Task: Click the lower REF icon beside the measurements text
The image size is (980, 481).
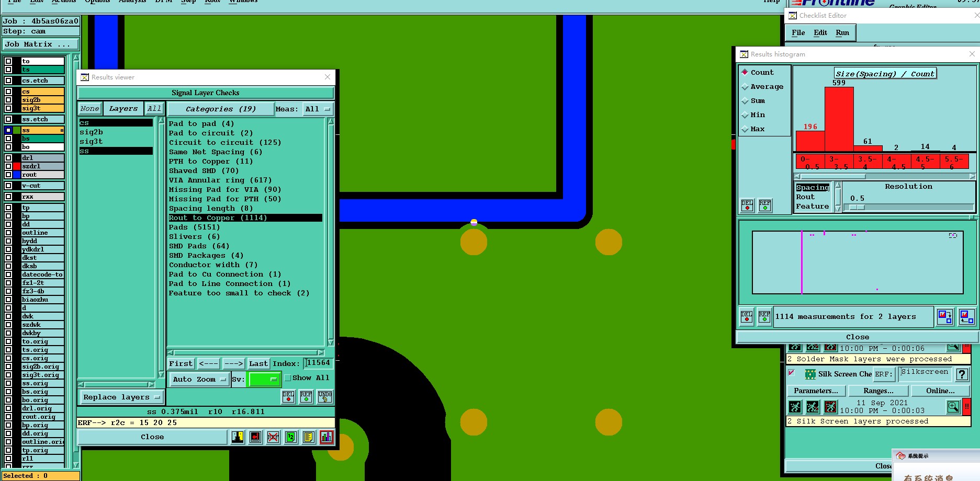Action: click(x=764, y=317)
